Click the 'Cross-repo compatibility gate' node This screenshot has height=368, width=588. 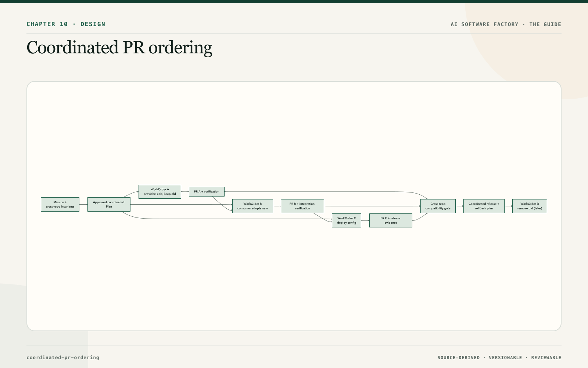[x=438, y=206]
